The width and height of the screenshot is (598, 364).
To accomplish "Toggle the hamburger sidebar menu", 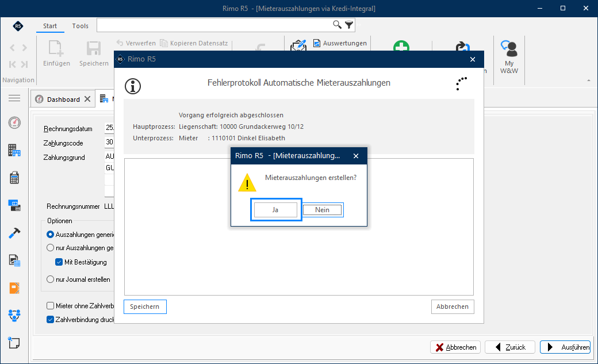I will (14, 98).
